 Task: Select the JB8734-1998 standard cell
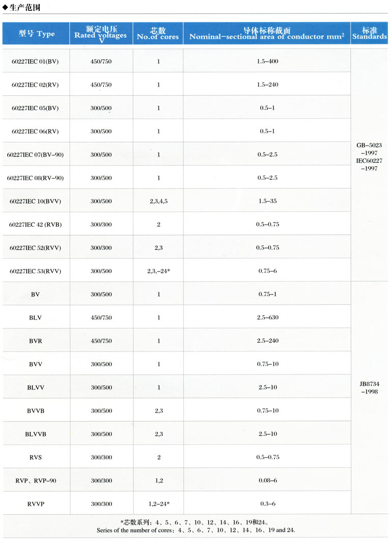click(x=370, y=388)
